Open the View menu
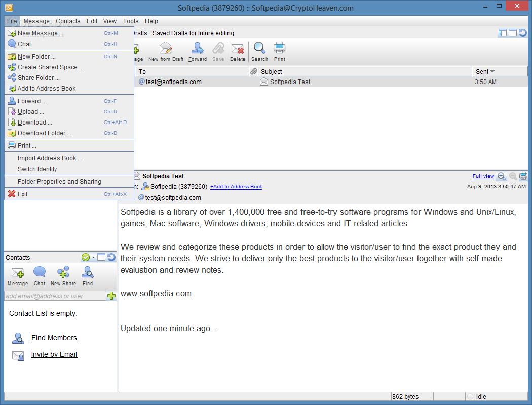The width and height of the screenshot is (532, 405). click(x=109, y=21)
